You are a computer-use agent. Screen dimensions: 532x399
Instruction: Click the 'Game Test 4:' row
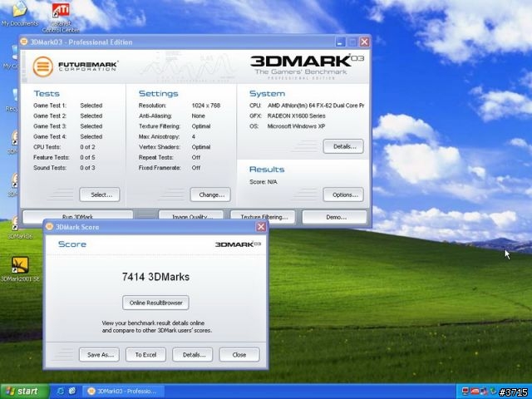click(x=68, y=136)
